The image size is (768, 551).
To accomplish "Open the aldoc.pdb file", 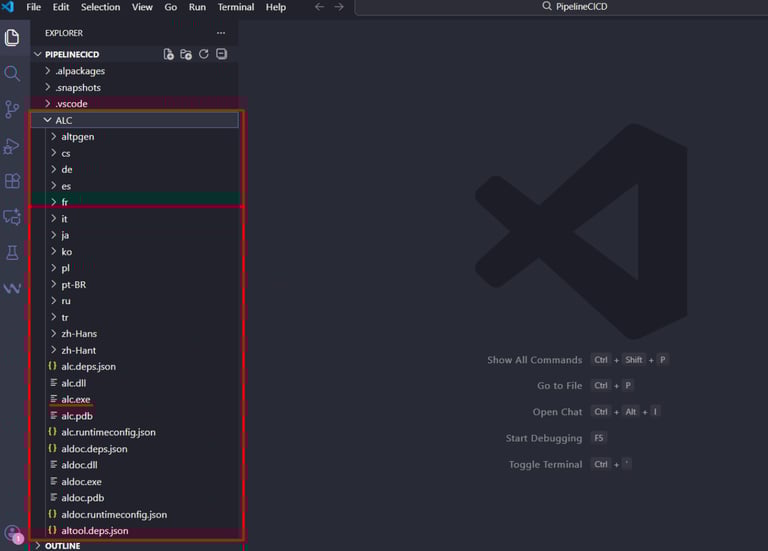I will (x=135, y=498).
